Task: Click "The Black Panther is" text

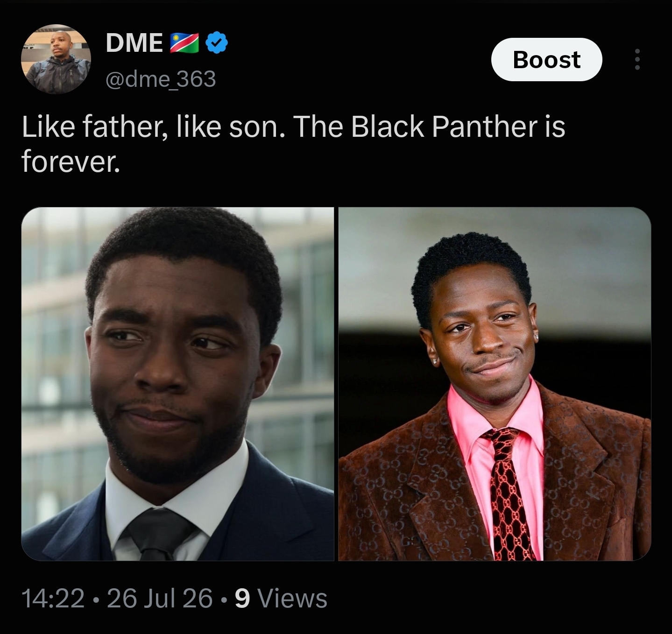Action: tap(429, 127)
